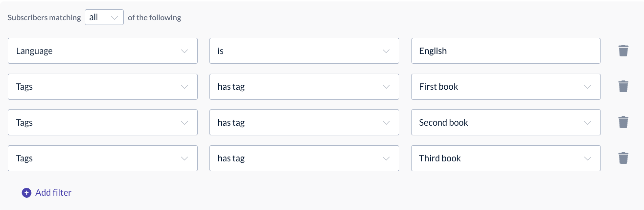This screenshot has height=210, width=644.
Task: Open the Tags field in First book row
Action: tap(103, 87)
